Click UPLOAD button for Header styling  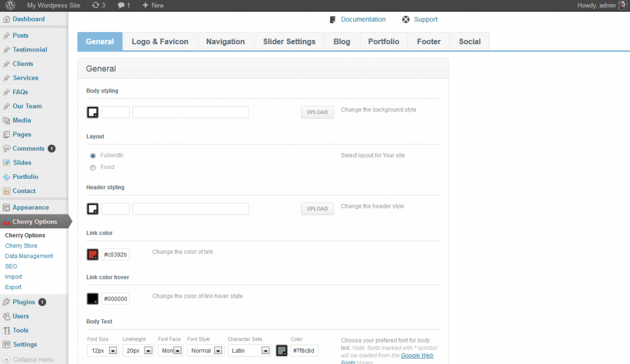coord(317,208)
